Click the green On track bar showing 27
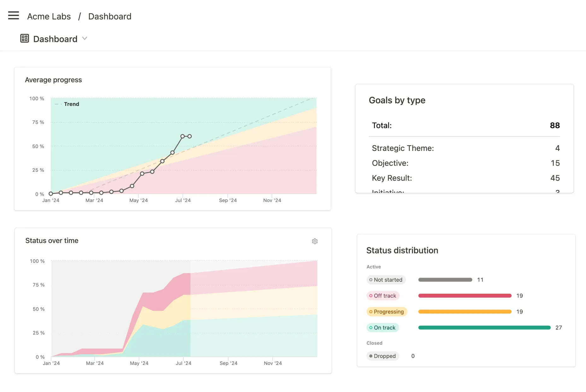This screenshot has width=586, height=392. [483, 328]
